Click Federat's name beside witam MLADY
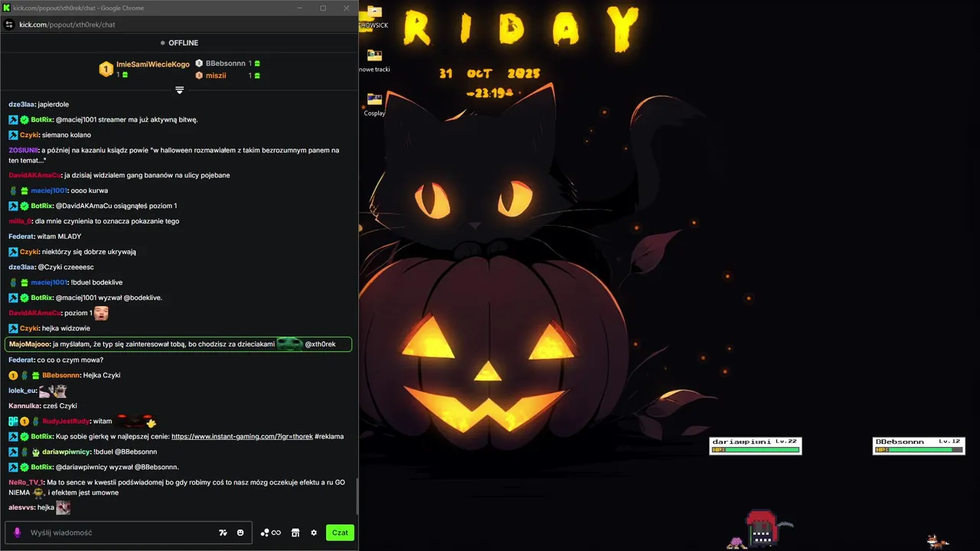The image size is (980, 551). click(21, 236)
